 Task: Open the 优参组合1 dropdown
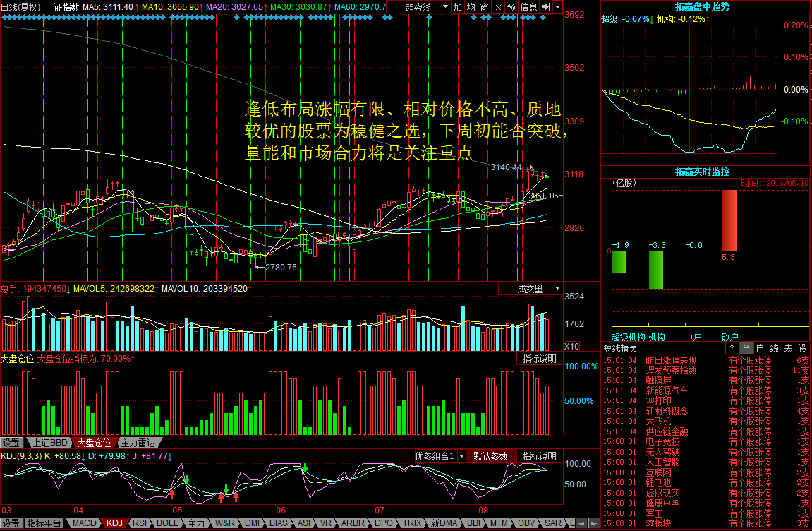(x=440, y=456)
